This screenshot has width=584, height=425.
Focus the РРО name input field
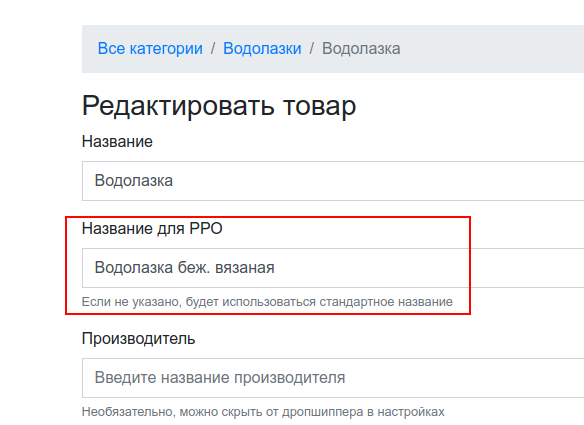[x=333, y=268]
